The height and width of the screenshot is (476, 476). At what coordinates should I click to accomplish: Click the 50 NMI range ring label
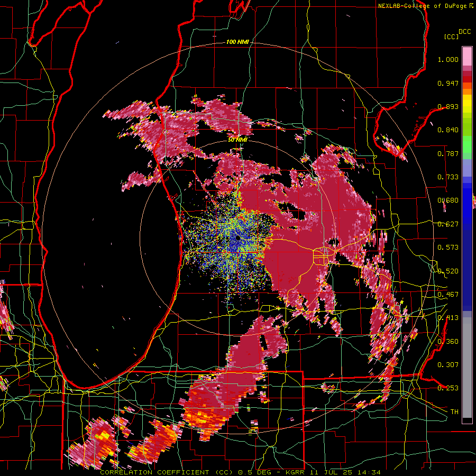[237, 140]
